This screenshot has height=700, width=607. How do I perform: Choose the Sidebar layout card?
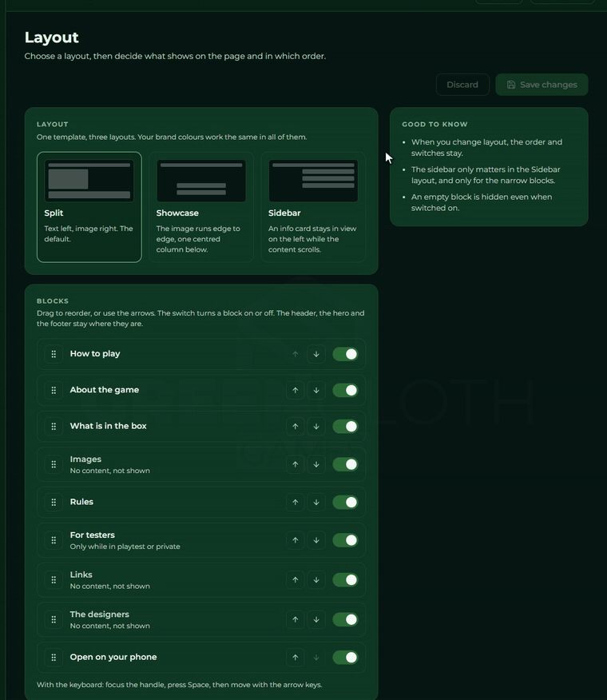(x=313, y=207)
